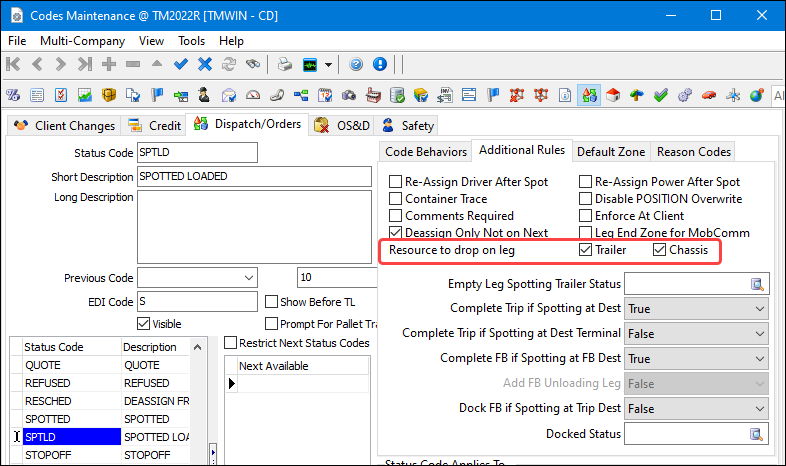Viewport: 786px width, 466px height.
Task: Uncheck the Chassis checkbox
Action: point(660,250)
